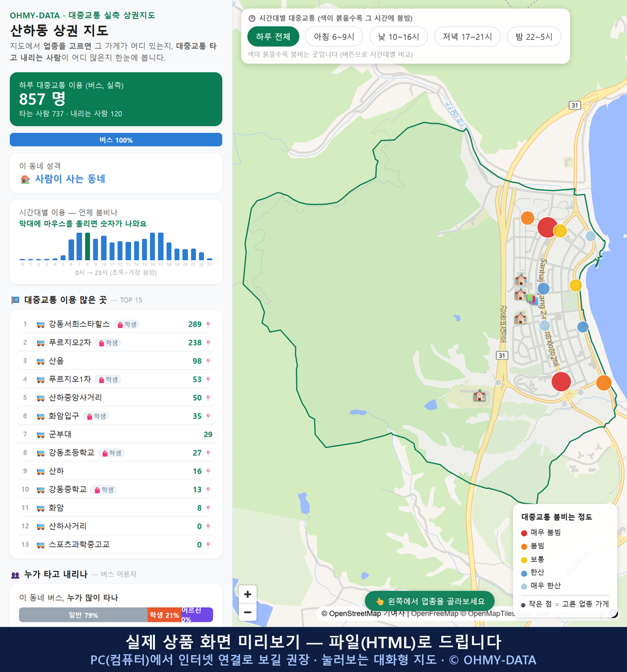Zoom out with the minus map button
This screenshot has height=672, width=627.
247,612
